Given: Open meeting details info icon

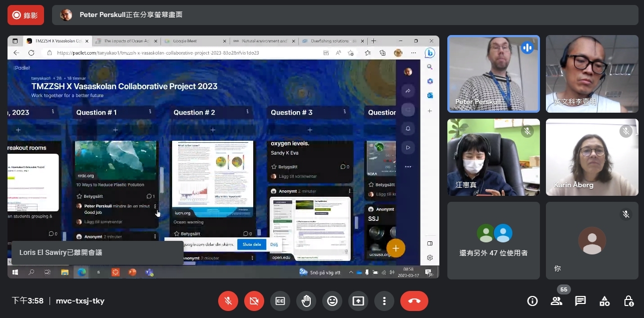Looking at the screenshot, I should click(x=532, y=301).
